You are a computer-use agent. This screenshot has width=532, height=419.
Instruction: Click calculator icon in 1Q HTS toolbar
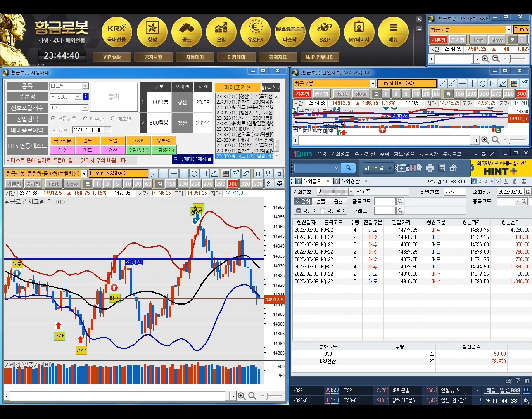[442, 168]
